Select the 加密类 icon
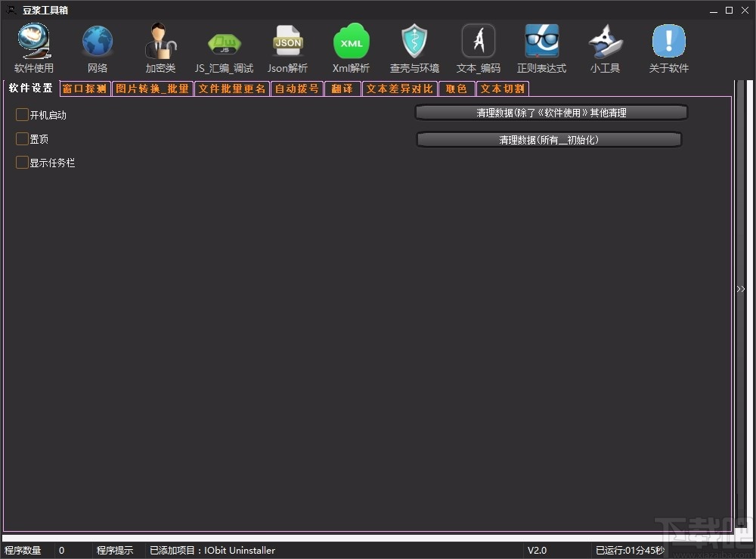The height and width of the screenshot is (559, 756). [160, 48]
